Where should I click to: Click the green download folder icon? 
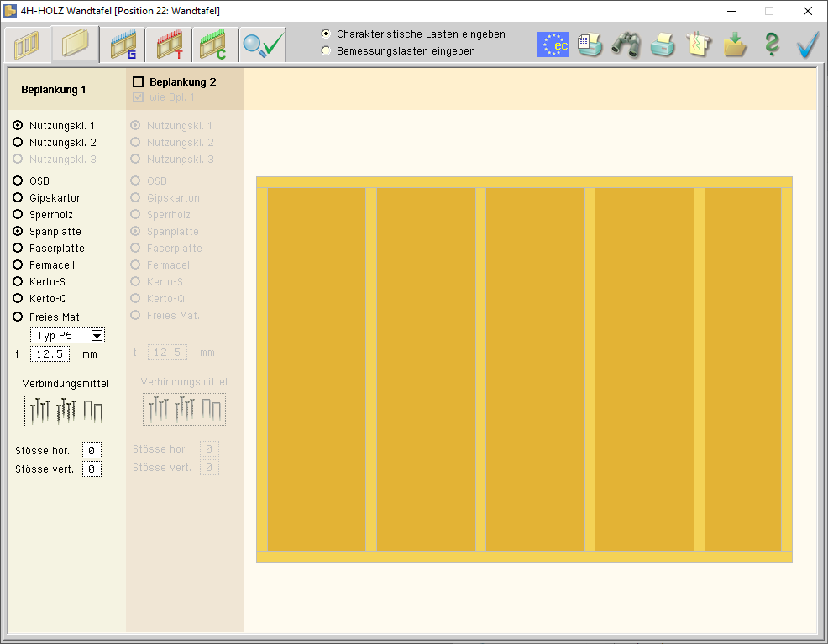click(x=736, y=45)
